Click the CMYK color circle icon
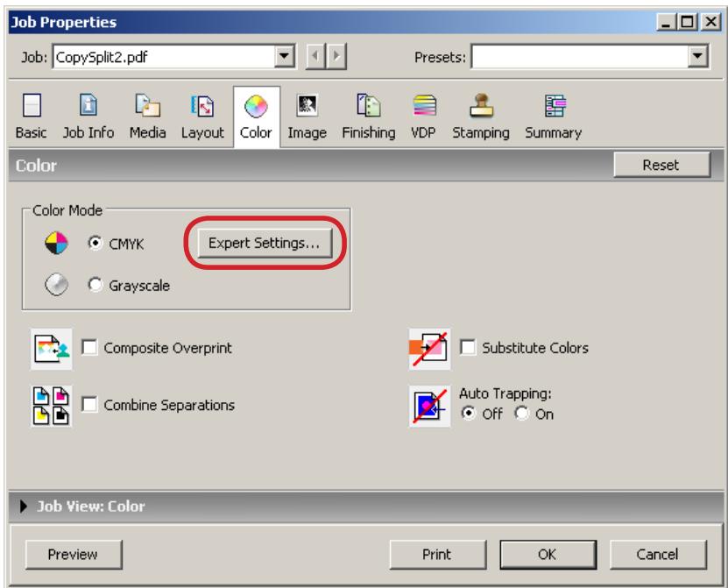The width and height of the screenshot is (728, 588). [56, 243]
